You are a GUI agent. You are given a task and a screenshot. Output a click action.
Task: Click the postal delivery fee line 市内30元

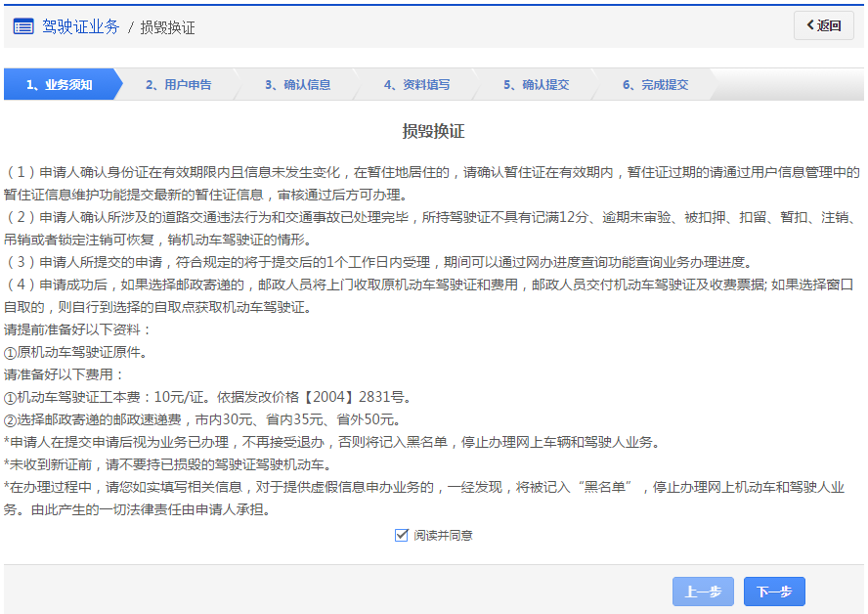pyautogui.click(x=200, y=419)
